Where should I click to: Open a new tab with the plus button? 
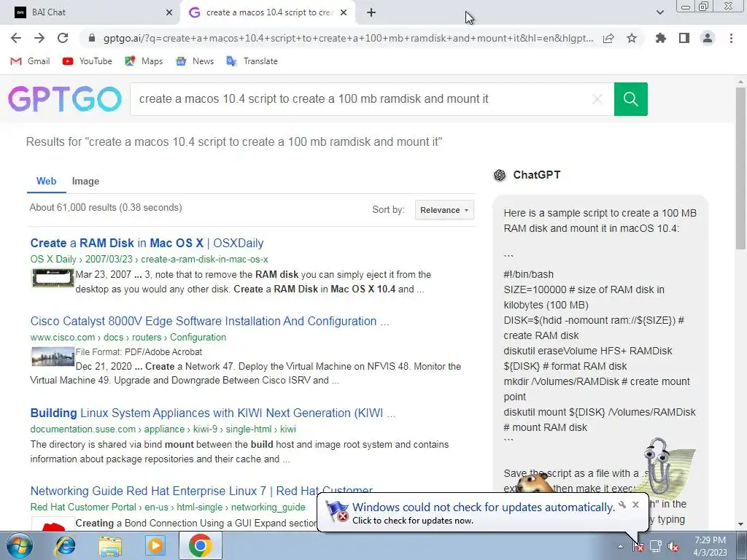coord(371,12)
